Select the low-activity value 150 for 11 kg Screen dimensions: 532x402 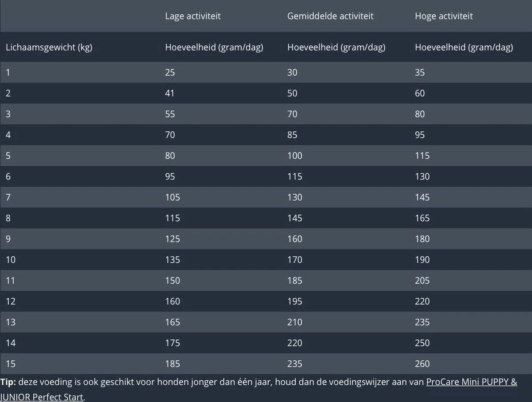coord(172,281)
